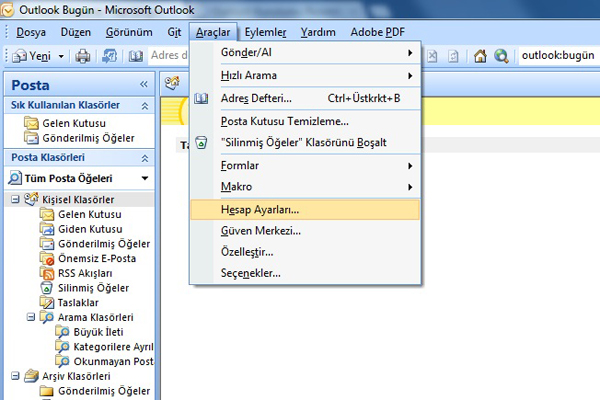Collapse Arama Klasörleri tree node

click(31, 317)
